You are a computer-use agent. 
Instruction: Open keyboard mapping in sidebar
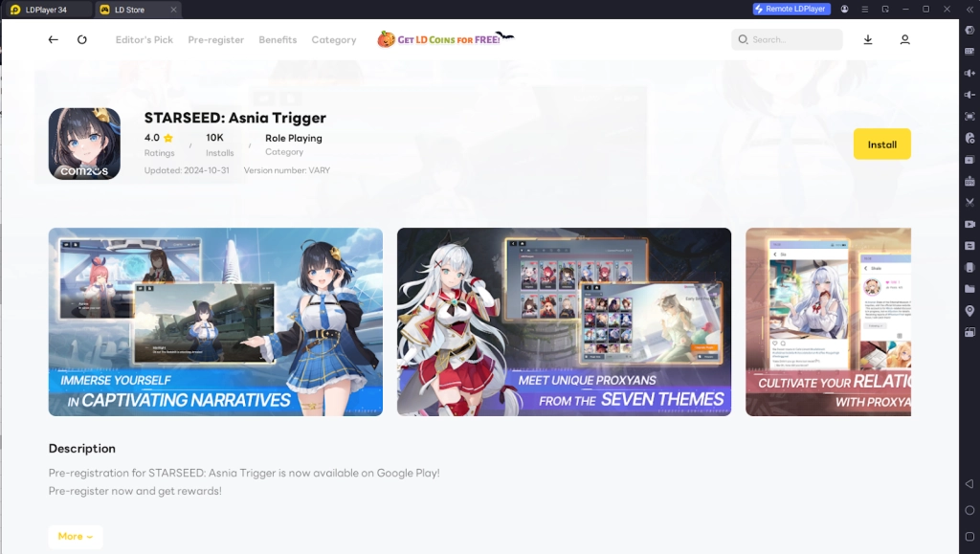tap(969, 52)
